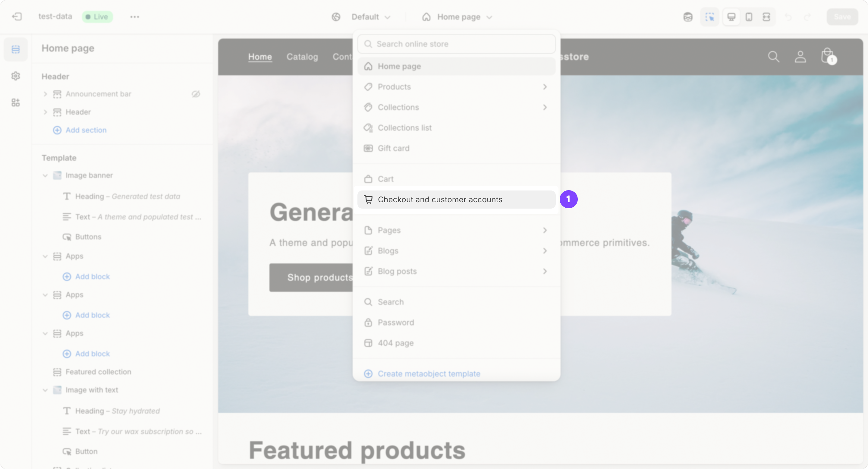The width and height of the screenshot is (868, 469).
Task: Select Checkout and customer accounts
Action: click(x=456, y=200)
